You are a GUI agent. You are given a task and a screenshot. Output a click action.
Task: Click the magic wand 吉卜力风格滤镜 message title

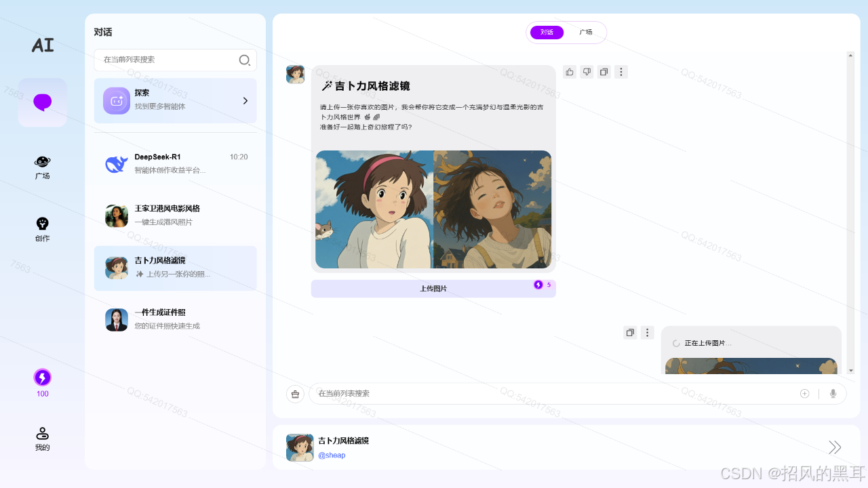(366, 86)
